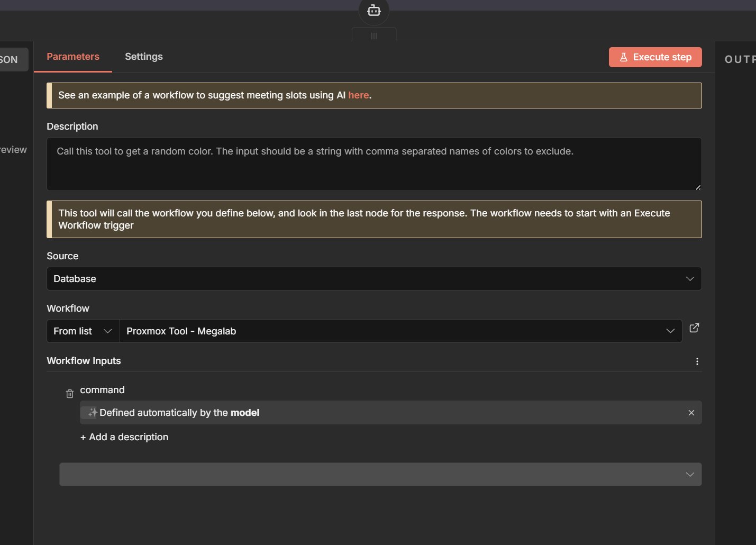Click the sparkle icon in command field

[x=92, y=413]
